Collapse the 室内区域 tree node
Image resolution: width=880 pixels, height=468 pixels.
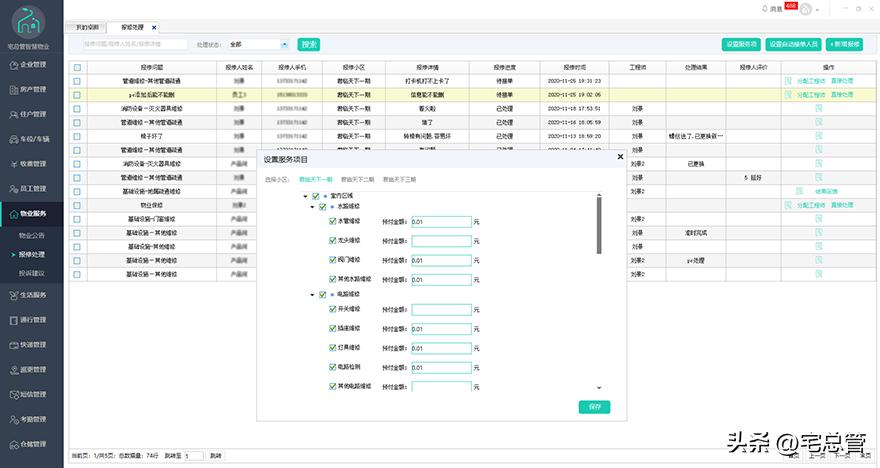coord(304,196)
